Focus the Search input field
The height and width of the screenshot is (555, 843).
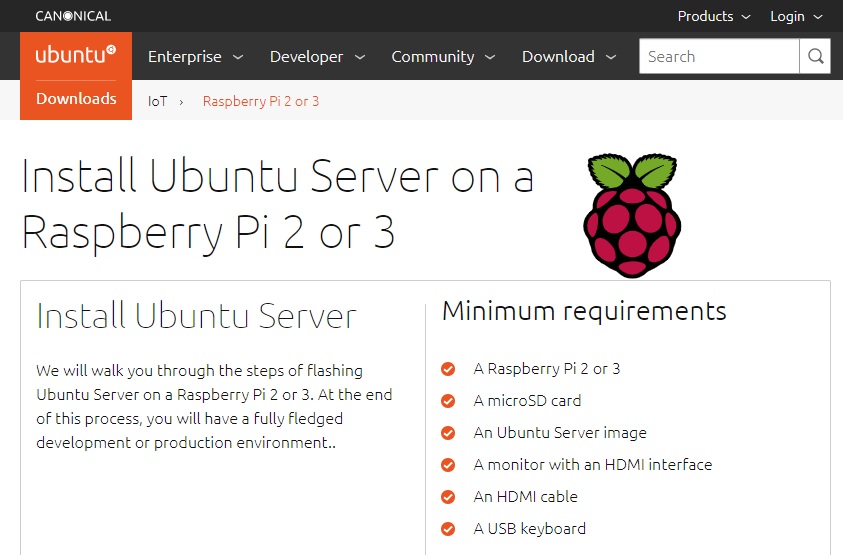coord(719,56)
